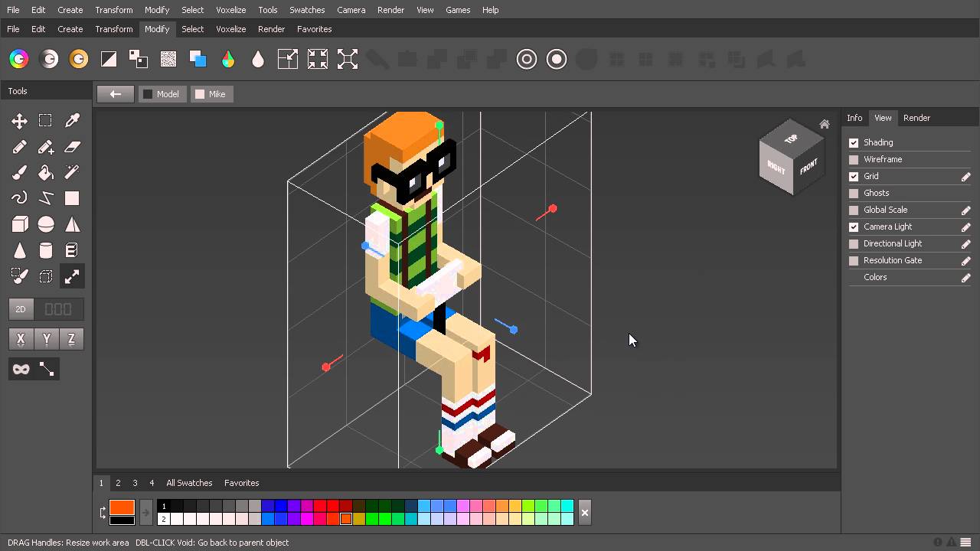This screenshot has width=980, height=551.
Task: Select the cylinder primitive tool
Action: point(46,250)
